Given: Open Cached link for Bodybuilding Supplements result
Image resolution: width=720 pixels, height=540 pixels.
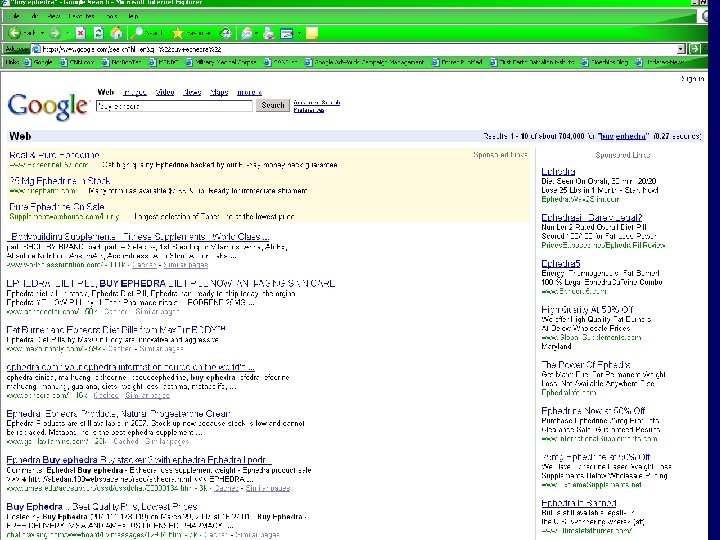Looking at the screenshot, I should coord(144,265).
